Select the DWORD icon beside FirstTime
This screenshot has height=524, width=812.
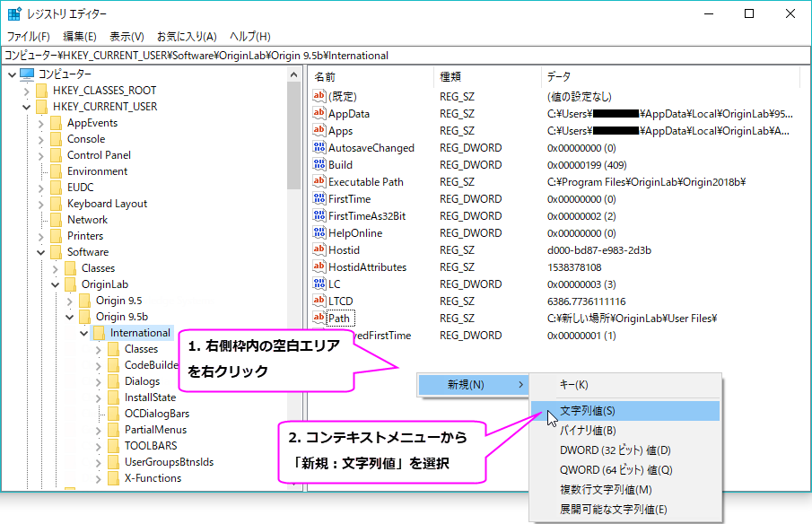click(319, 198)
